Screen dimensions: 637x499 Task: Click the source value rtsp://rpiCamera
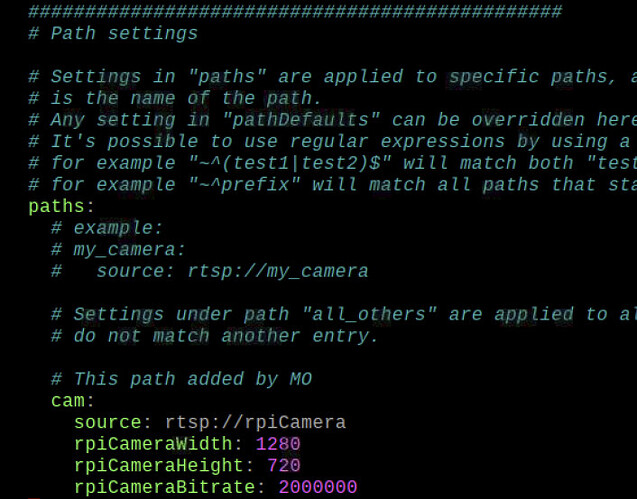tap(256, 423)
